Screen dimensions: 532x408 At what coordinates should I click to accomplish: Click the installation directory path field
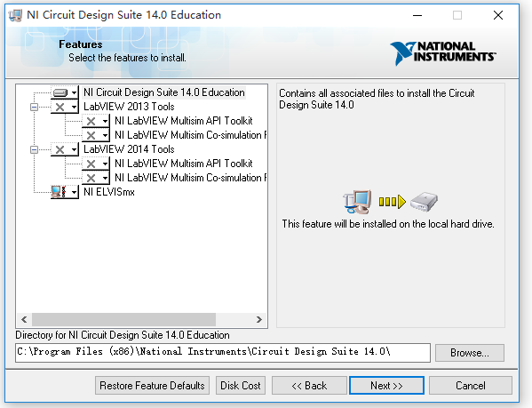(223, 353)
